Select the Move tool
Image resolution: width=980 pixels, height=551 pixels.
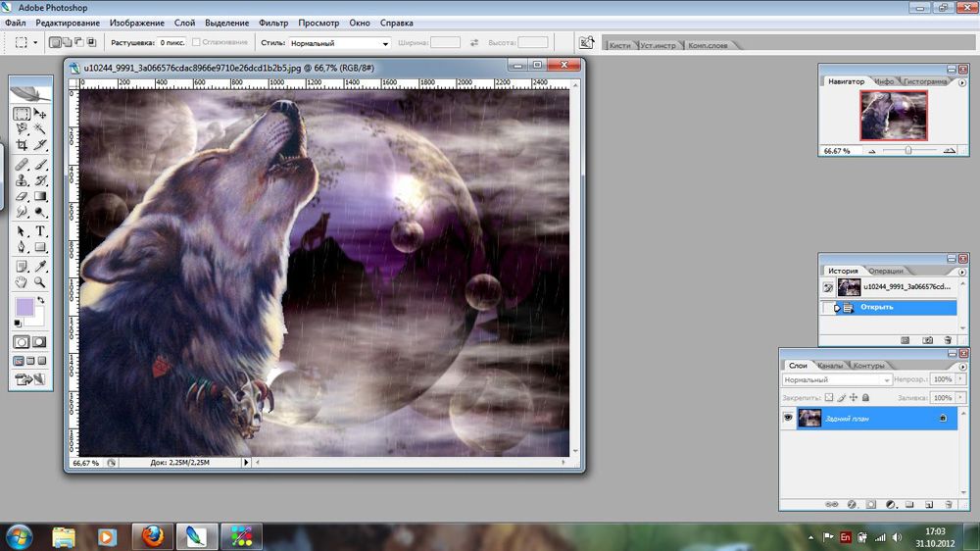click(x=40, y=113)
